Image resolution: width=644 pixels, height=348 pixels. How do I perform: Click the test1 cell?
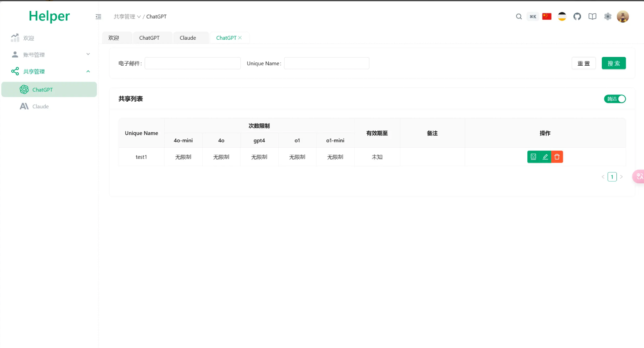click(x=141, y=157)
